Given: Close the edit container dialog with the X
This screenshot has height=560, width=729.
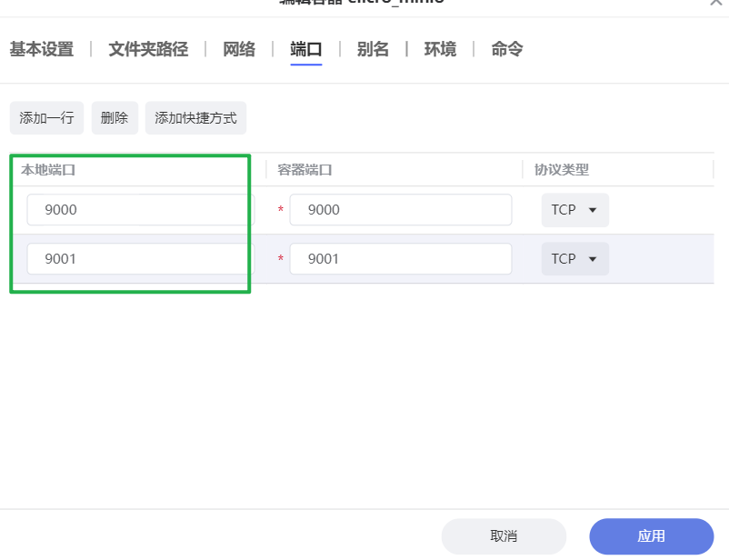Looking at the screenshot, I should coord(716,5).
